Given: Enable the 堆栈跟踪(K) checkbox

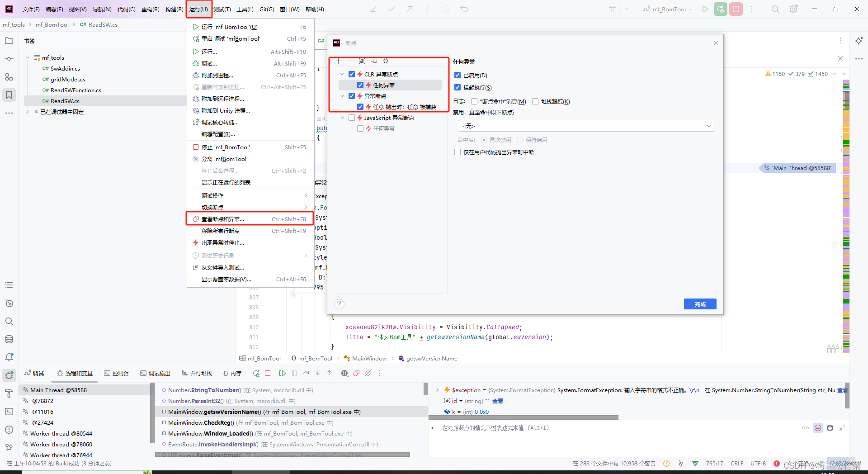Looking at the screenshot, I should [x=535, y=101].
